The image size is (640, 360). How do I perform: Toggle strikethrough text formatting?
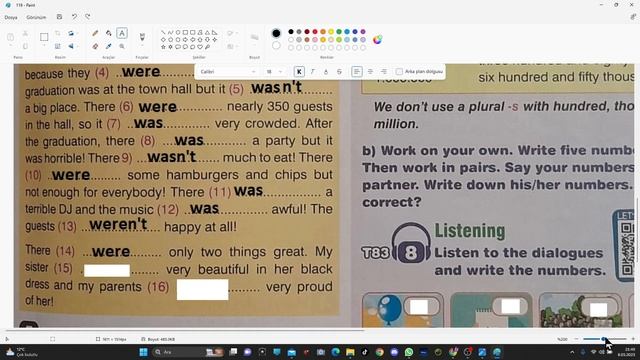click(x=339, y=72)
